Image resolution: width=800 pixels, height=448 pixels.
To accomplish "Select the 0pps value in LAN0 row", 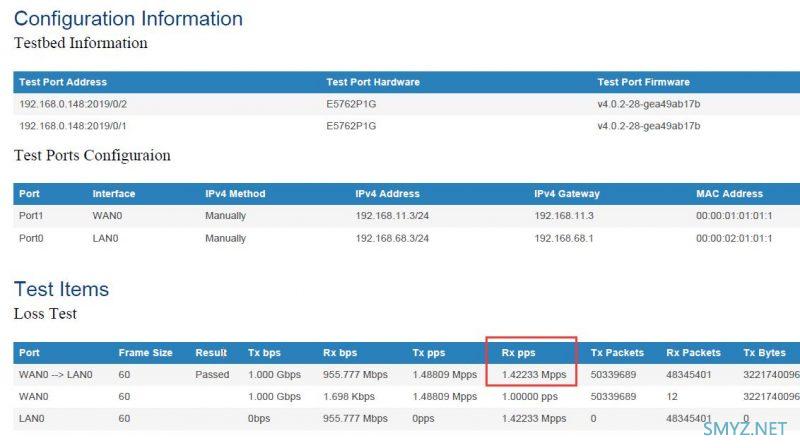I will coord(423,418).
